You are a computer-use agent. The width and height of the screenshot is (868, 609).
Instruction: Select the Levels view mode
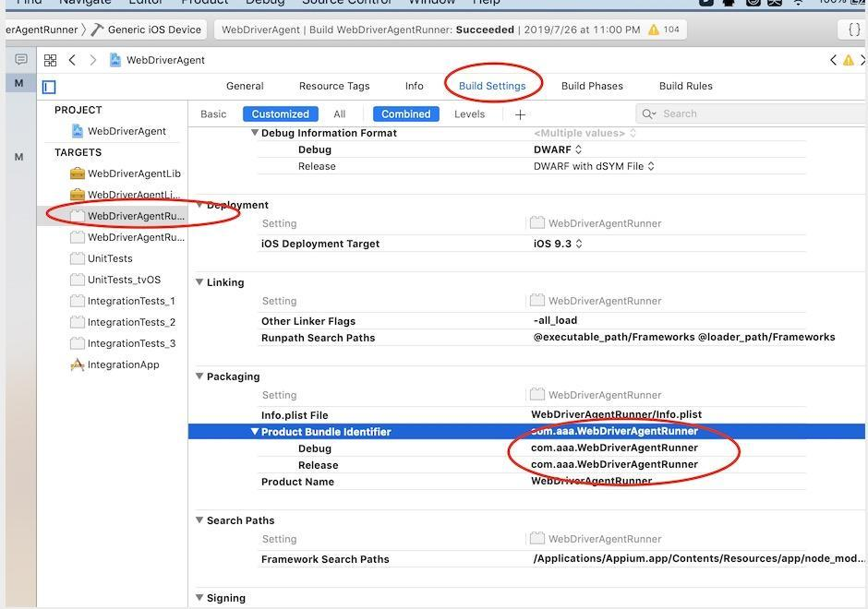point(469,113)
